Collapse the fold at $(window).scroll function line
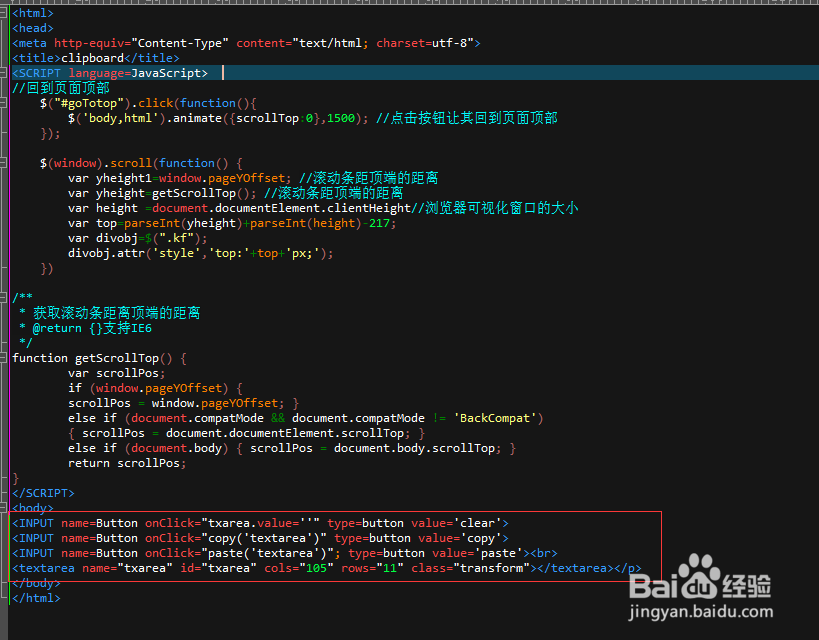 click(3, 163)
